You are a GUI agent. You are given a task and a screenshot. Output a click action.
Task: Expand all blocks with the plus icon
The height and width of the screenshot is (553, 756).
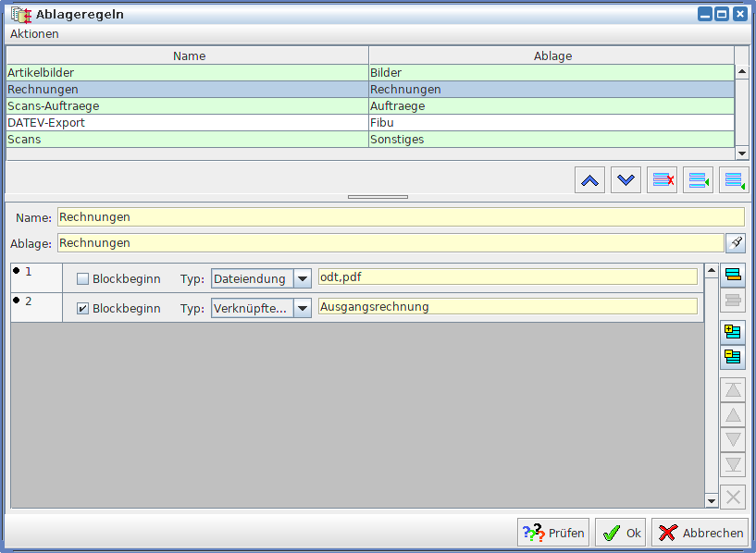point(733,331)
